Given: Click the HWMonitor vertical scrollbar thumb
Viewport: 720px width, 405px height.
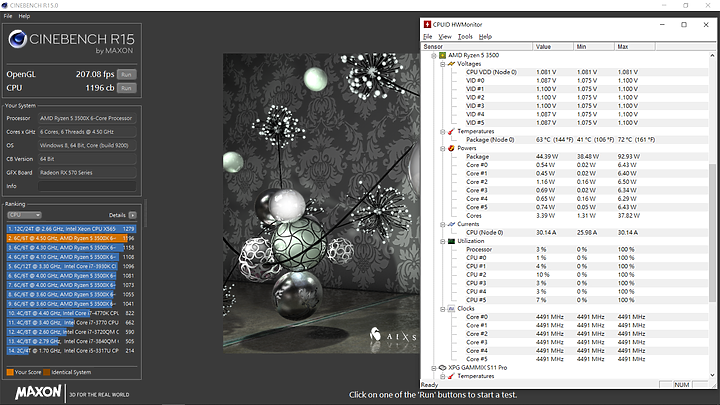Looking at the screenshot, I should [712, 232].
